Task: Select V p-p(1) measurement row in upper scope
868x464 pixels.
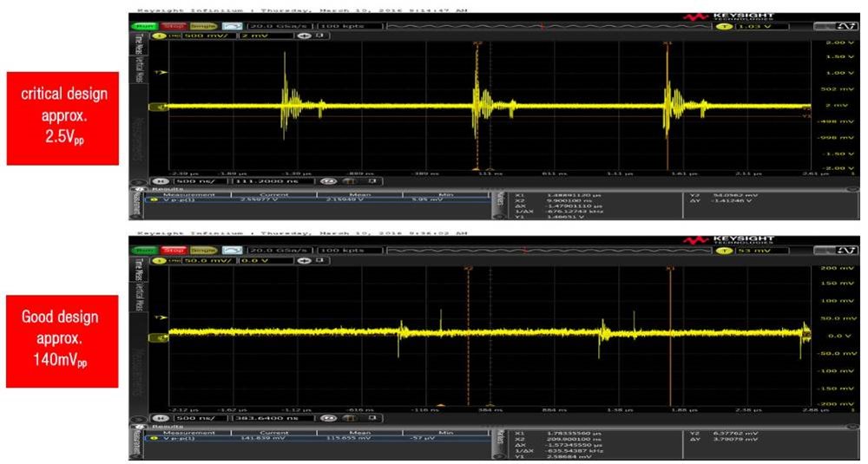Action: [x=317, y=199]
